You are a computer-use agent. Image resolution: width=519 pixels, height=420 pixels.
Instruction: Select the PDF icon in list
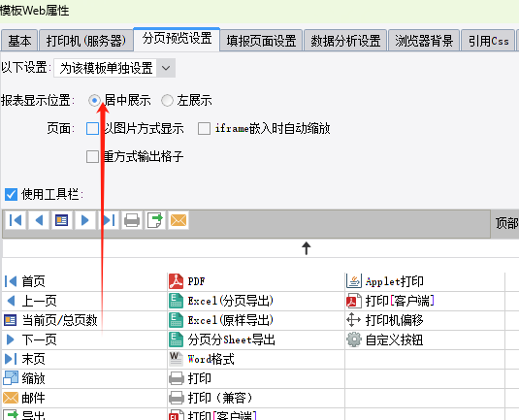(x=177, y=281)
